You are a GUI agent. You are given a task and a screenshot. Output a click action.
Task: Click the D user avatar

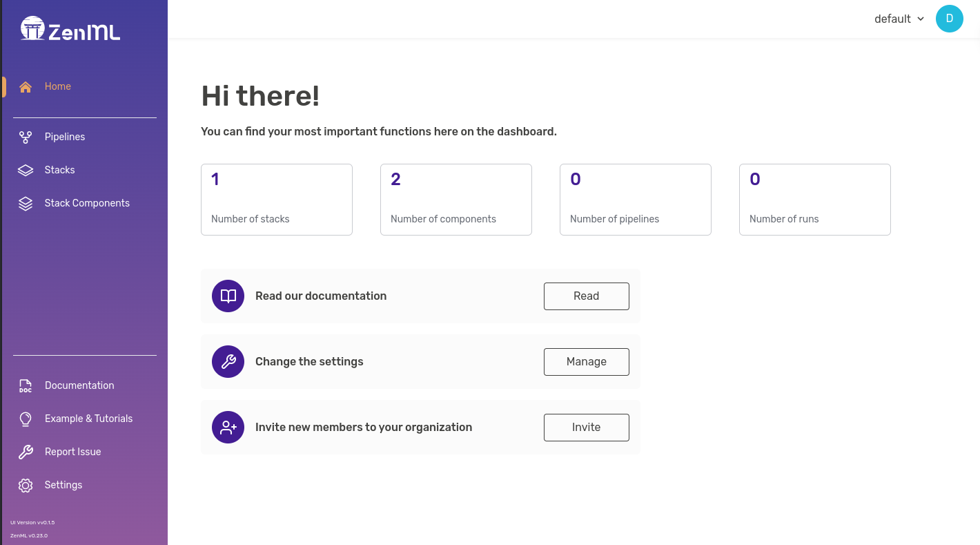(950, 19)
